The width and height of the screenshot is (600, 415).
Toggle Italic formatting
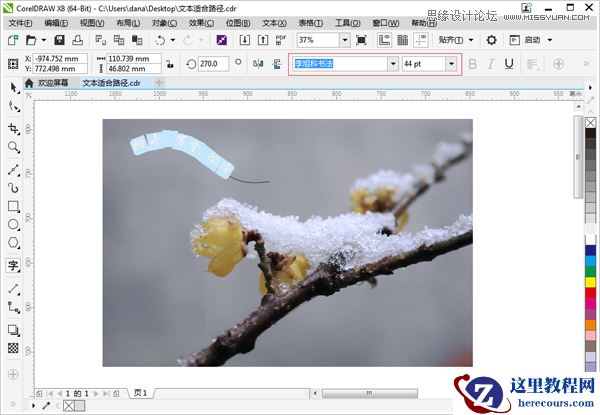pyautogui.click(x=491, y=64)
